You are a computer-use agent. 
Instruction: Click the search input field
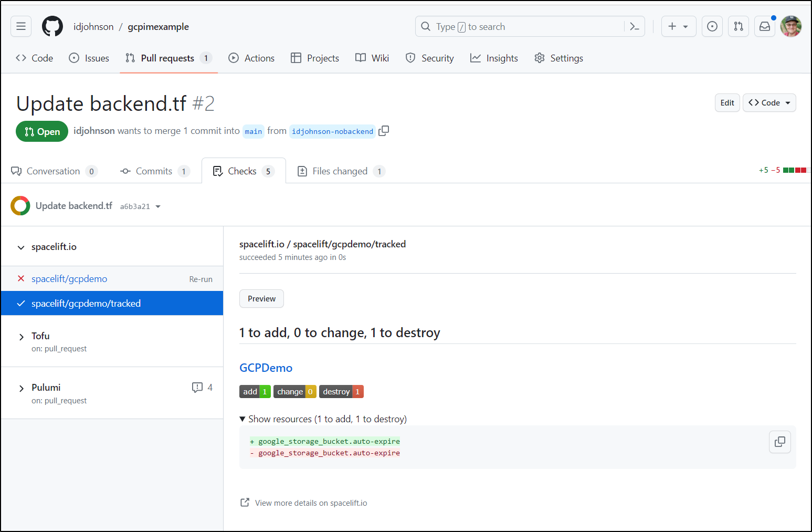530,26
